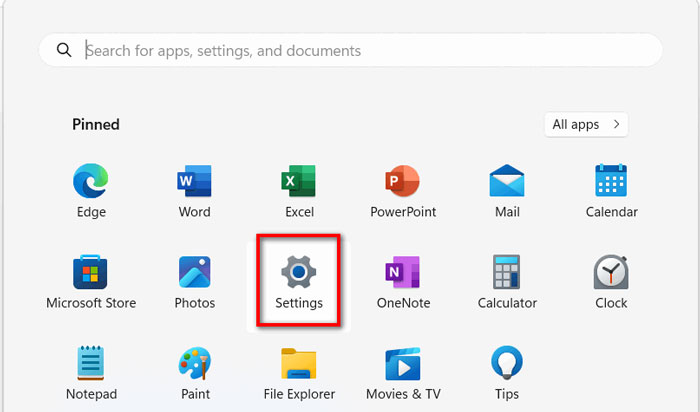
Task: Open the Paint app icon
Action: click(195, 363)
